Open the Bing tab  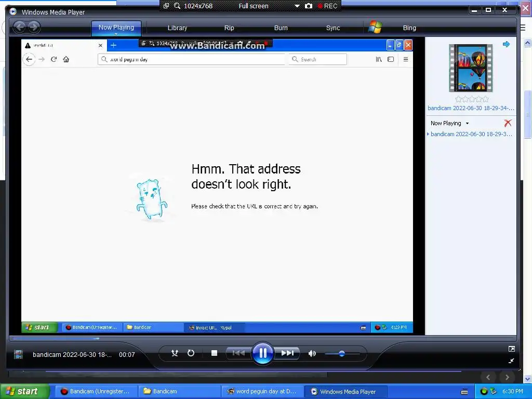click(409, 28)
